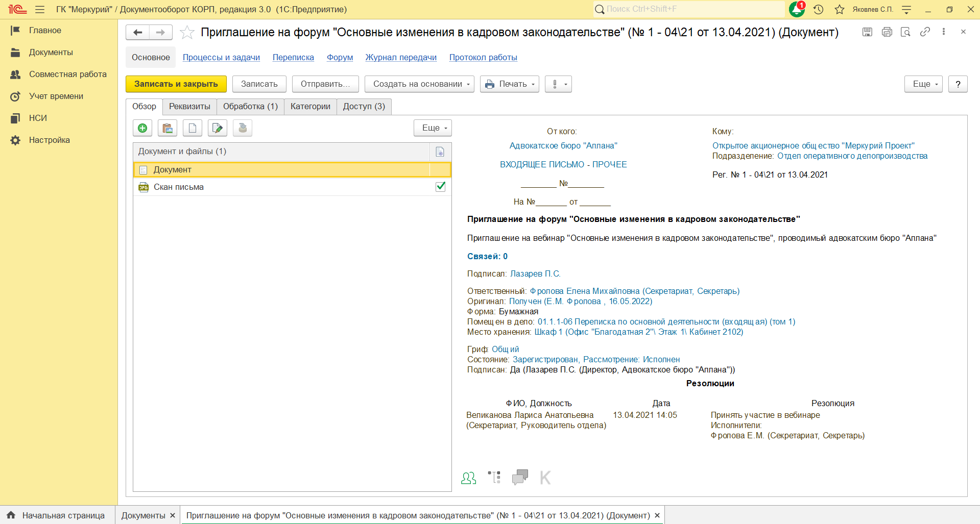
Task: Open Лазарев П.С. signer link
Action: pos(535,274)
